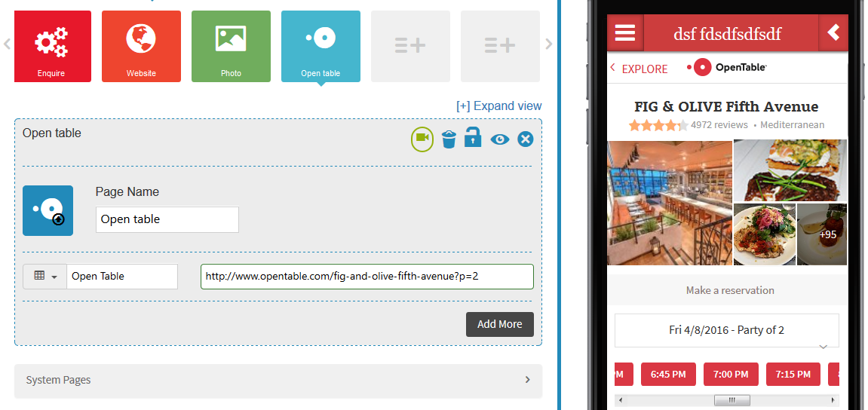Toggle the page lock icon
Image resolution: width=868 pixels, height=410 pixels.
[x=473, y=137]
